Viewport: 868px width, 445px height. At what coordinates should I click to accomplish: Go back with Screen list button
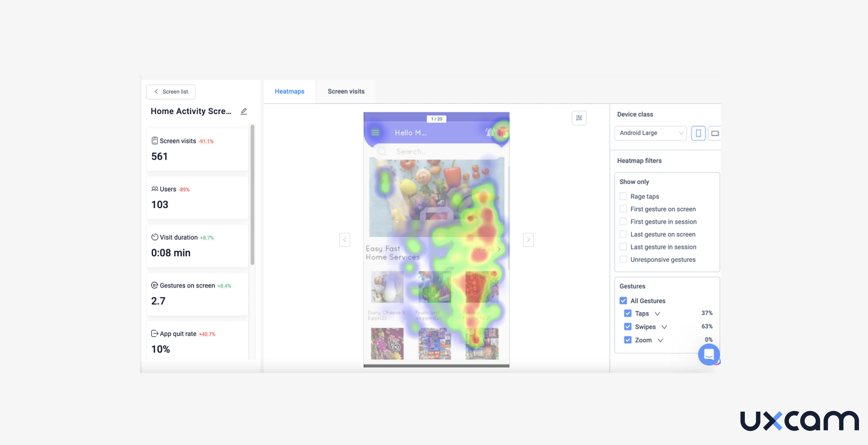click(x=171, y=92)
